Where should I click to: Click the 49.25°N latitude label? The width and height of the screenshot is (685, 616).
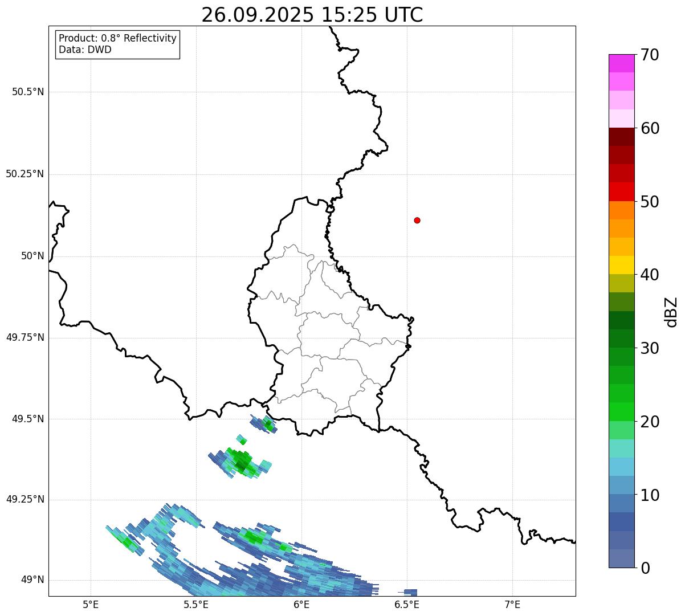coord(25,499)
